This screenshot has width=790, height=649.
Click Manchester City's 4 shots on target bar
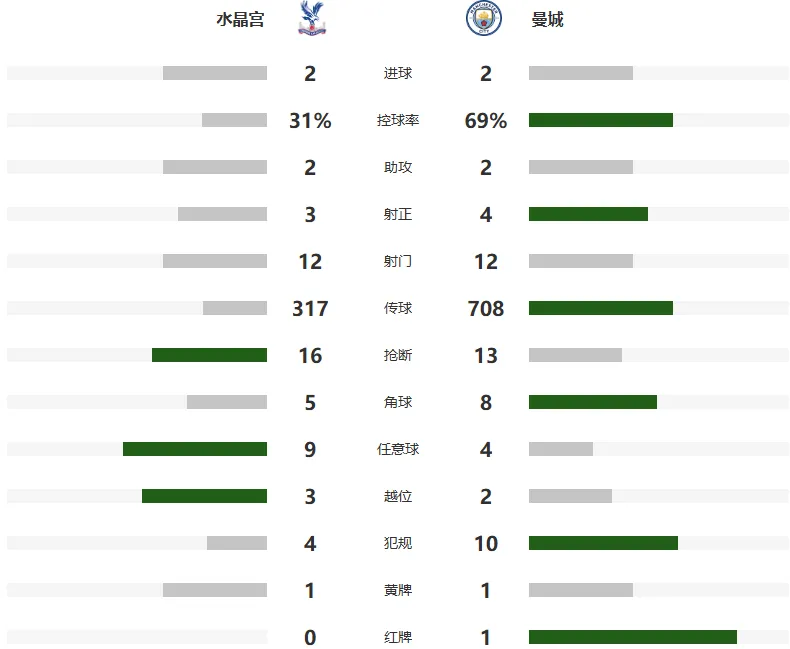coord(588,214)
